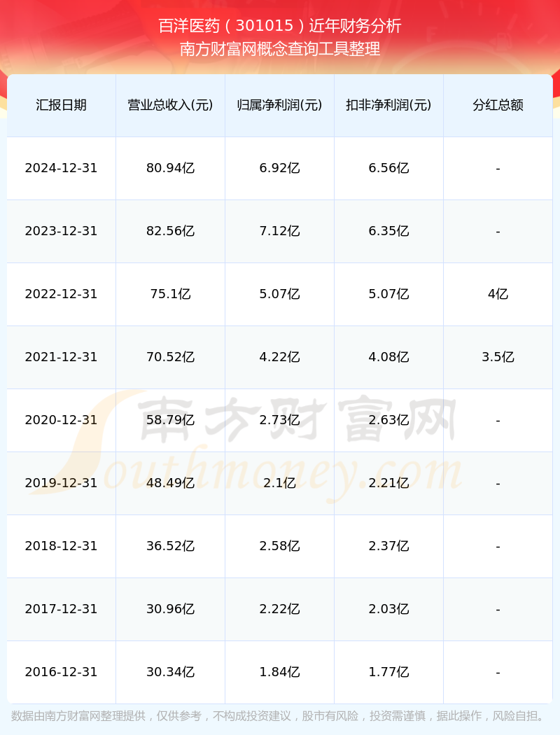Select the 4亿 dividend cell
The image size is (560, 735).
pyautogui.click(x=498, y=295)
